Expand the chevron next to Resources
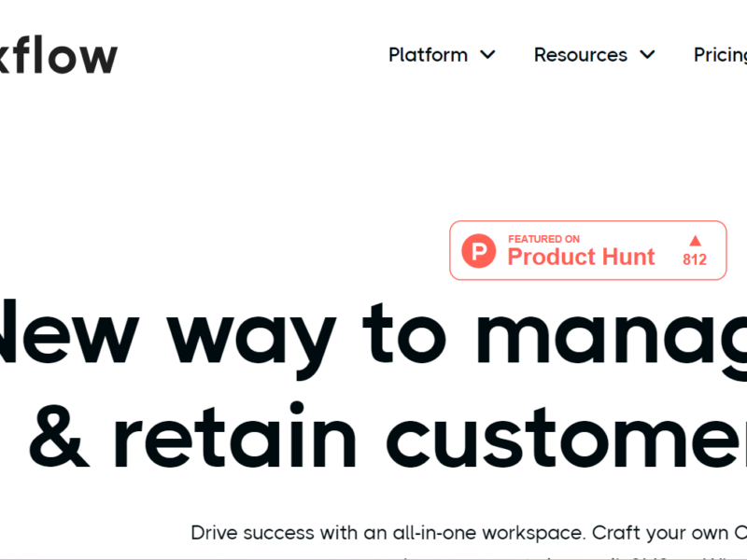 click(x=647, y=55)
